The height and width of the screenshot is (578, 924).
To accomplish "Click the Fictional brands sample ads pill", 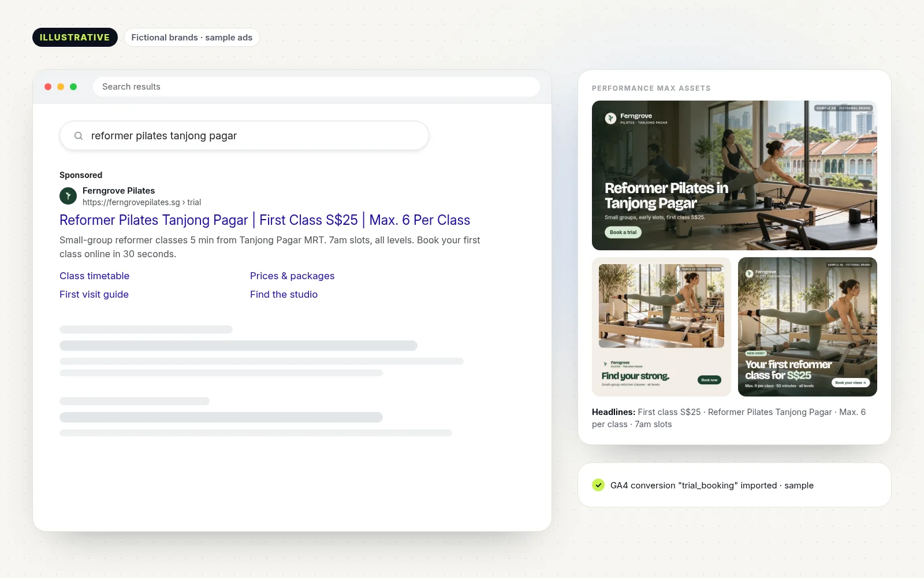I will pyautogui.click(x=192, y=38).
